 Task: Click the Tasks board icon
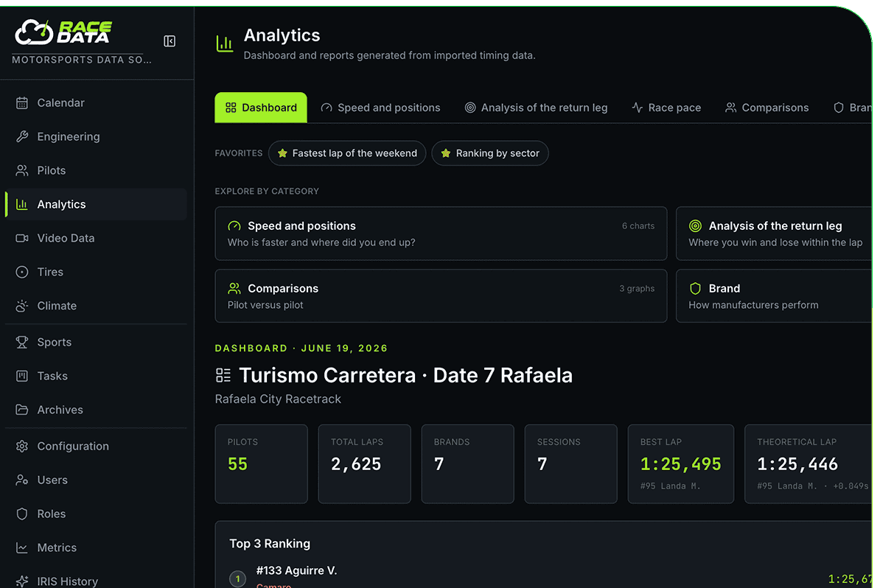pyautogui.click(x=22, y=376)
